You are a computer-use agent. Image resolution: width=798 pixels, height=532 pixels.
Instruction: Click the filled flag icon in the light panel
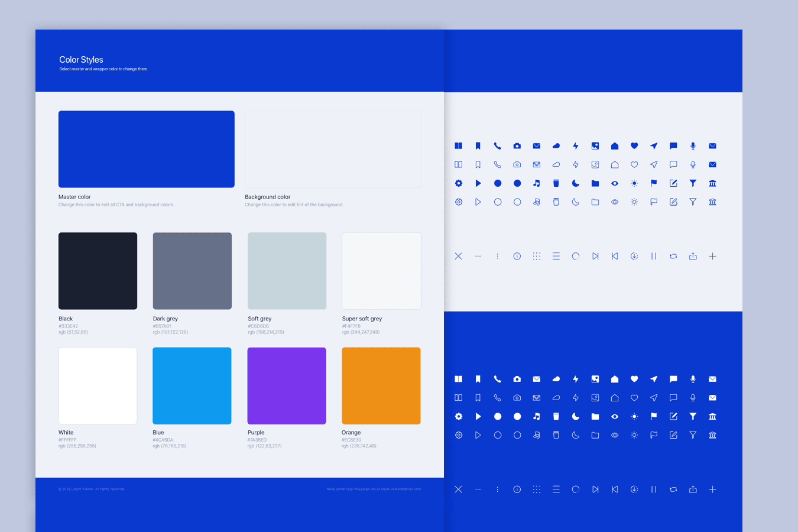coord(654,183)
